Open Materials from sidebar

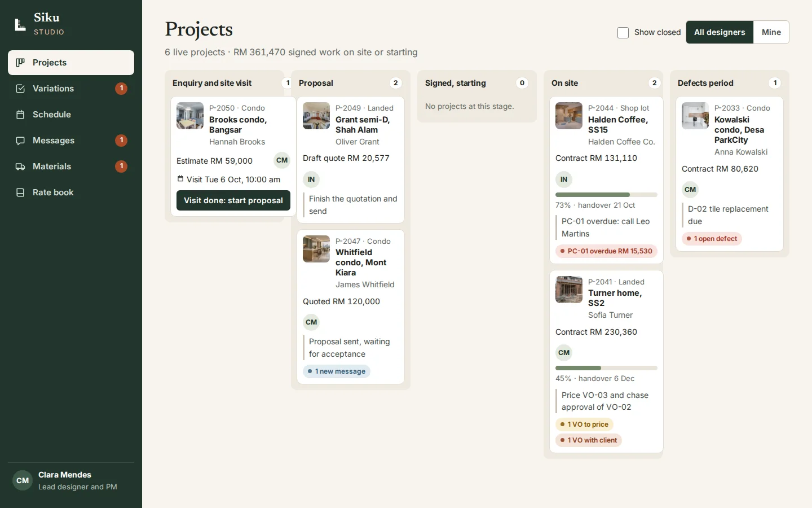pyautogui.click(x=71, y=167)
